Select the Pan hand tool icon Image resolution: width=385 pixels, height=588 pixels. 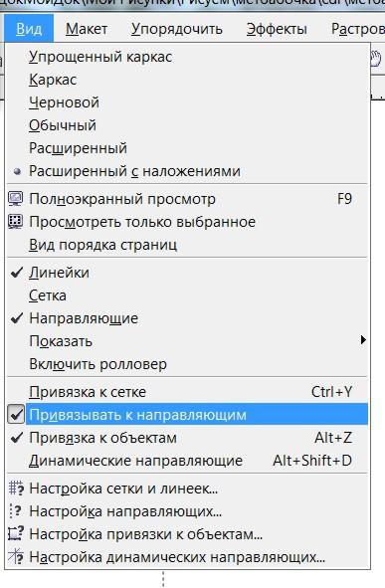(375, 59)
